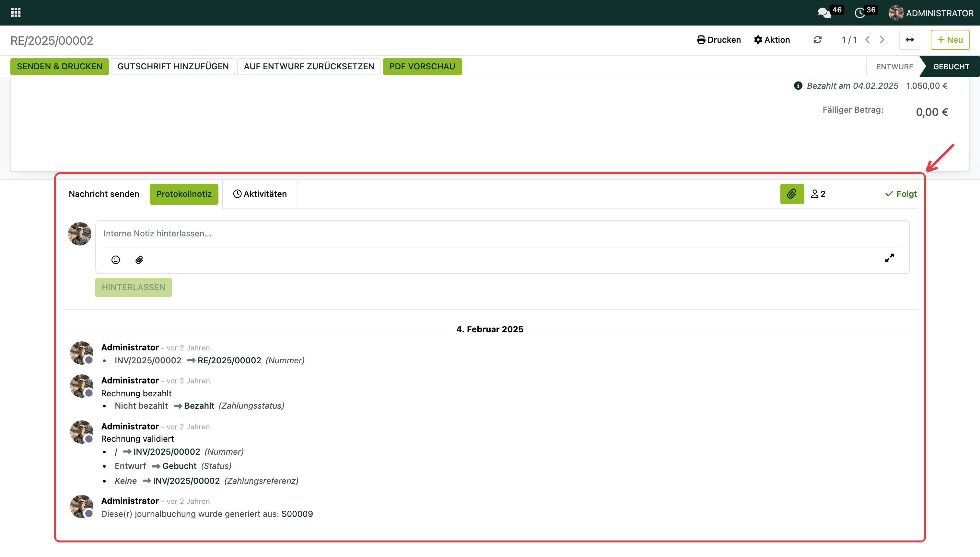Switch to Protokollnotiz tab
This screenshot has height=557, width=980.
(184, 194)
